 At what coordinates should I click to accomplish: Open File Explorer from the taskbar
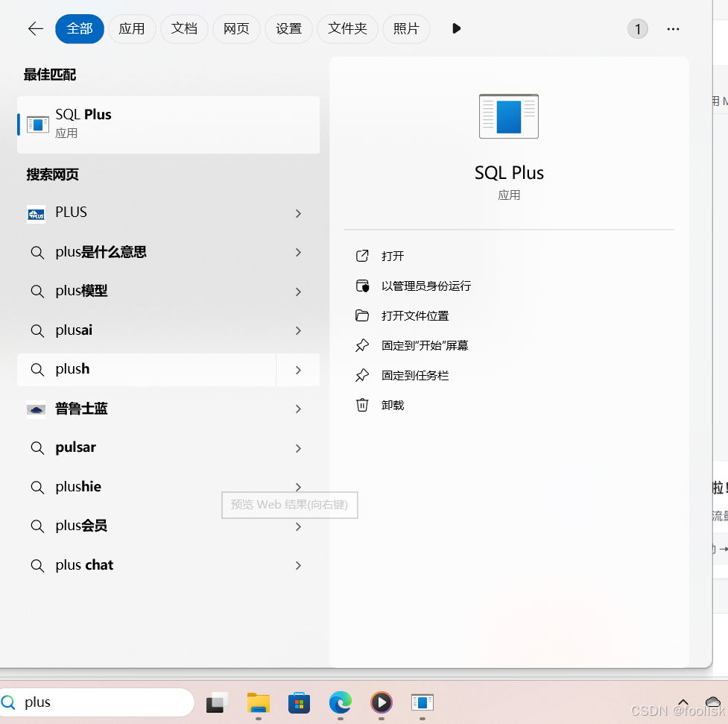258,702
